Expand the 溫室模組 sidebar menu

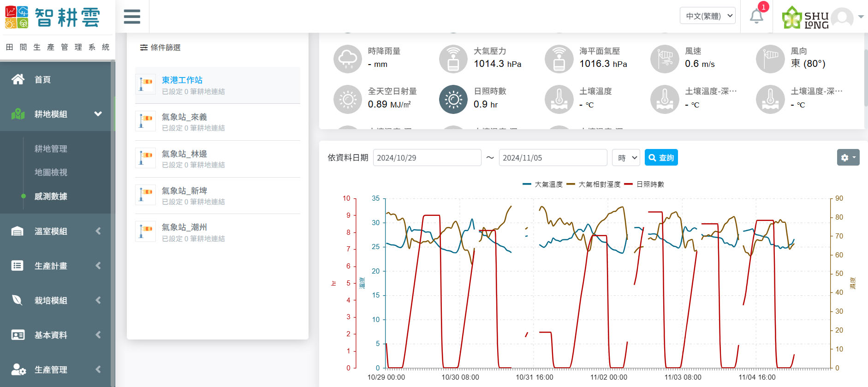tap(55, 231)
